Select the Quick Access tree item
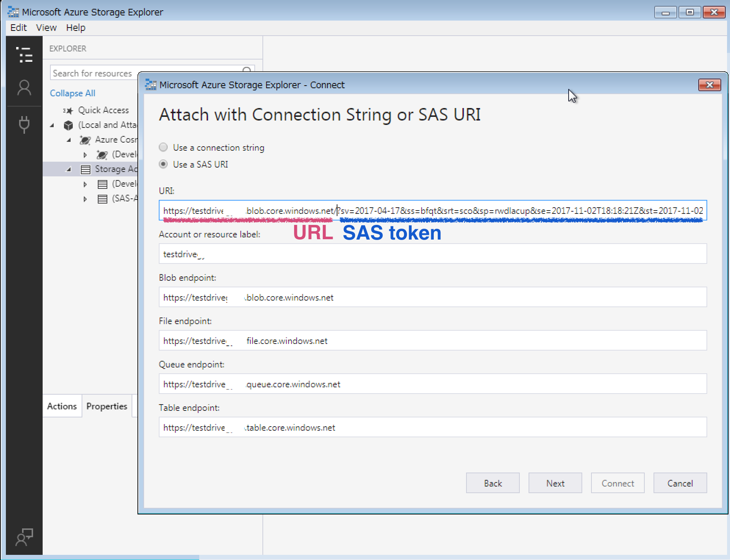The height and width of the screenshot is (560, 730). 103,110
